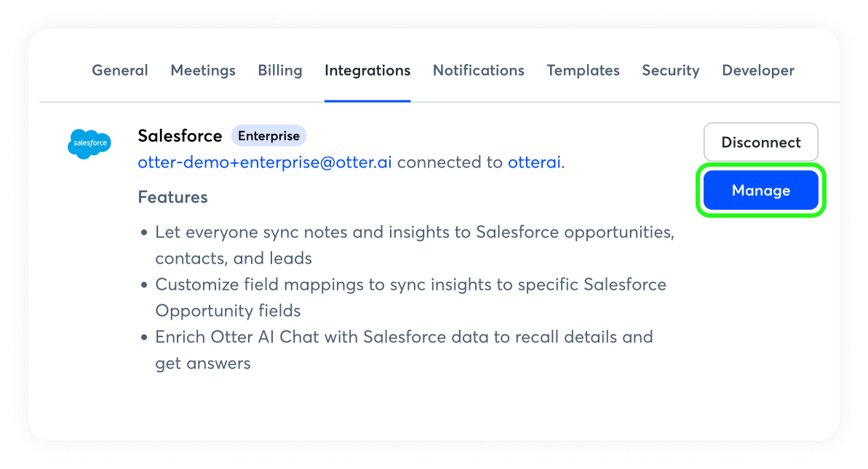Click the 'connected to' status text
Image resolution: width=868 pixels, height=469 pixels.
click(450, 162)
